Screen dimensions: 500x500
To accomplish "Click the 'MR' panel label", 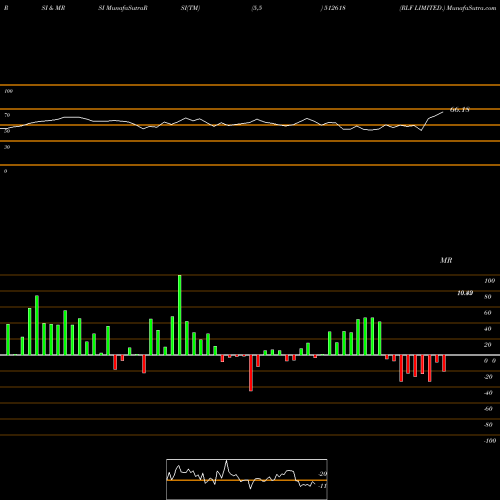I will 446,260.
